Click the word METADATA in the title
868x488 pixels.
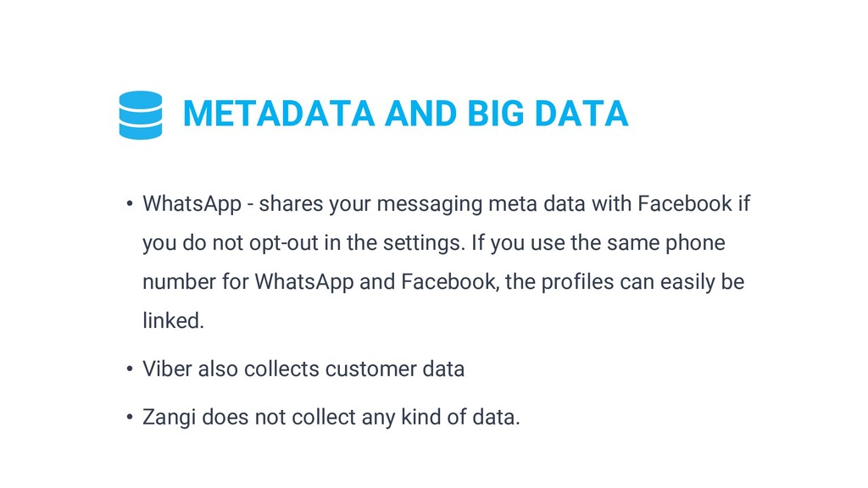(279, 114)
